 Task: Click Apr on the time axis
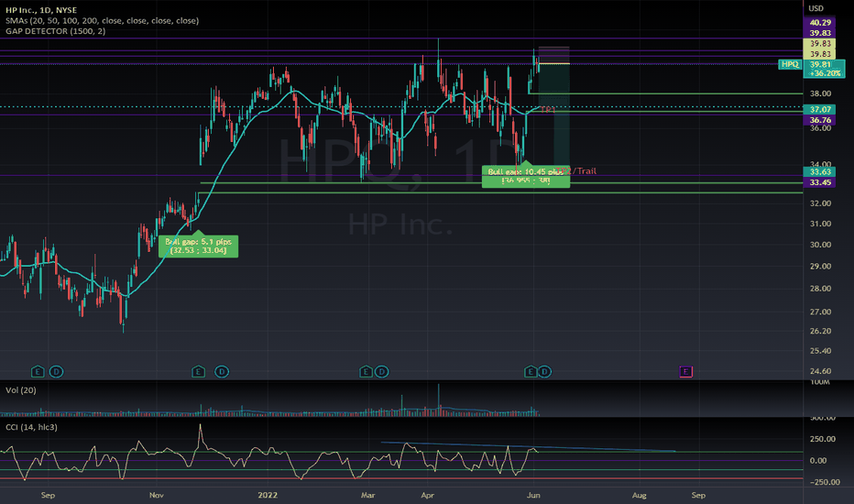click(x=428, y=495)
